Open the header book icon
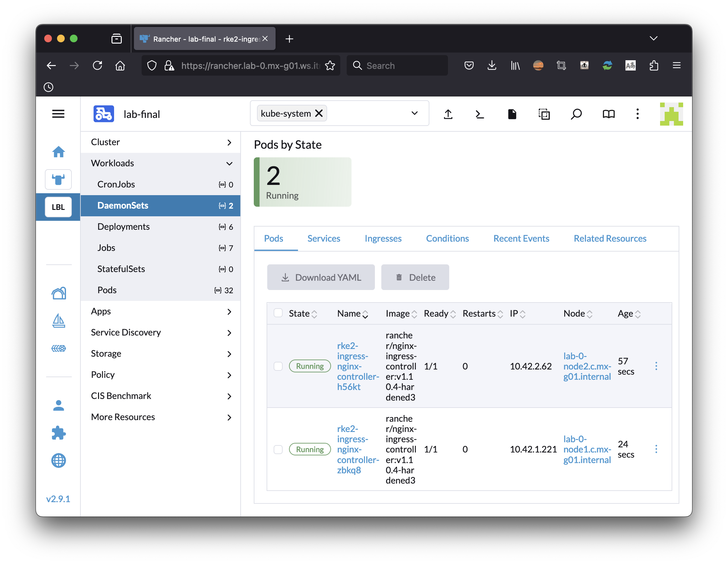The height and width of the screenshot is (564, 728). point(608,114)
